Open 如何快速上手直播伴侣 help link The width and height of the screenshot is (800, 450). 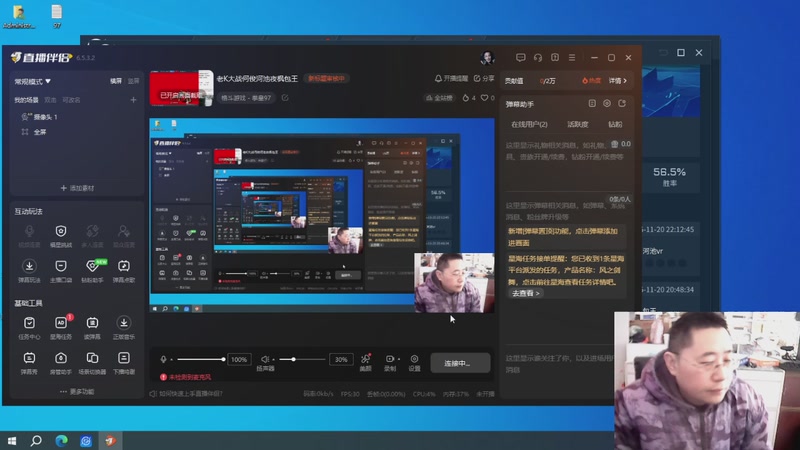click(x=186, y=393)
